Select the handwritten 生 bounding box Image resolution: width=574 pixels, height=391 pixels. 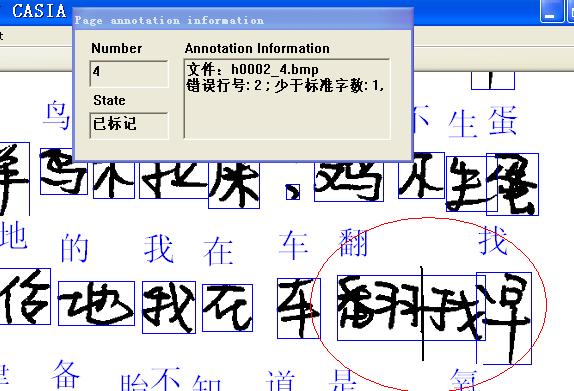(472, 184)
